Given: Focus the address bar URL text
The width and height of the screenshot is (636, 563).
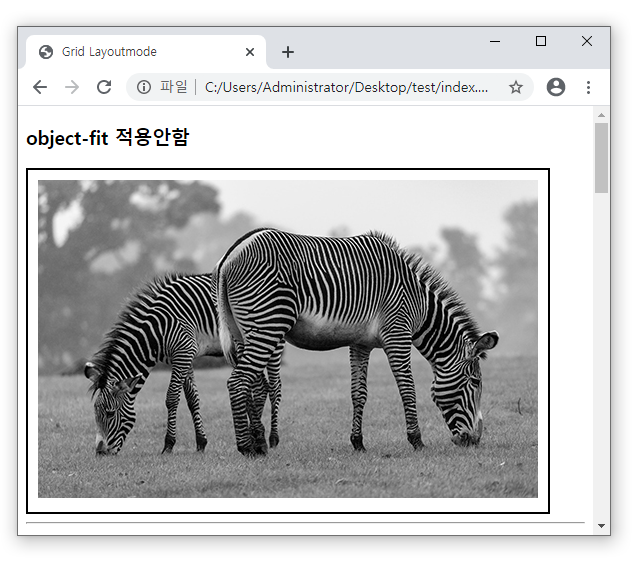Looking at the screenshot, I should 346,87.
